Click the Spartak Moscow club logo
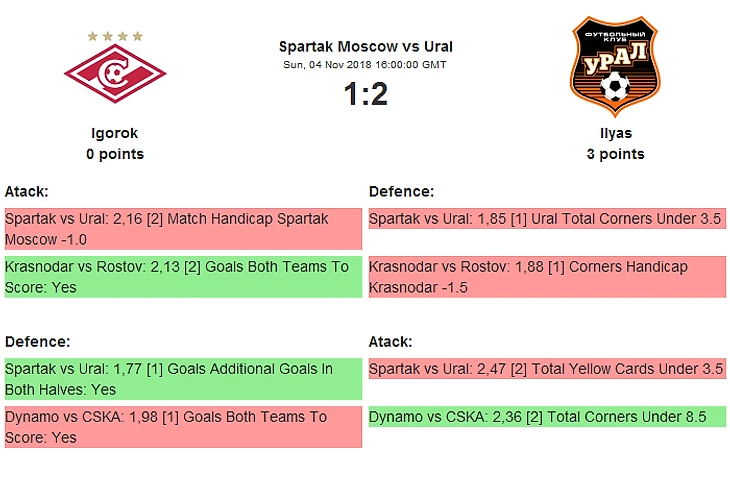 click(x=115, y=73)
